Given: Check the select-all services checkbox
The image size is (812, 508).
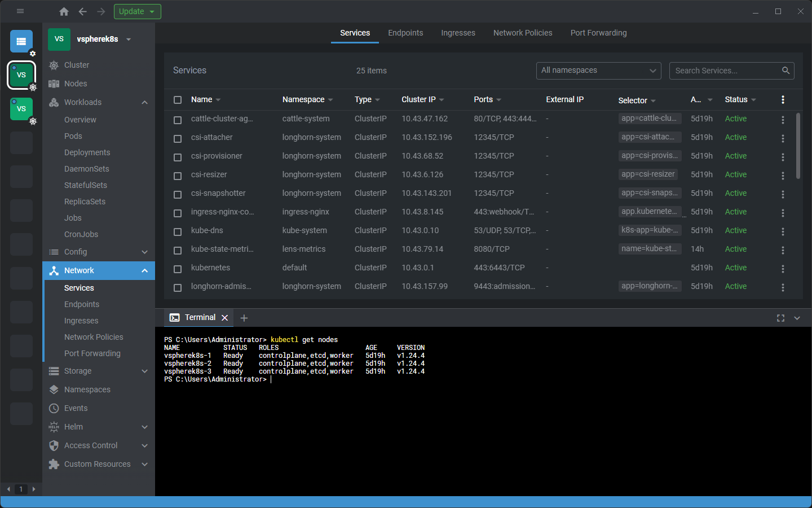Looking at the screenshot, I should 178,100.
